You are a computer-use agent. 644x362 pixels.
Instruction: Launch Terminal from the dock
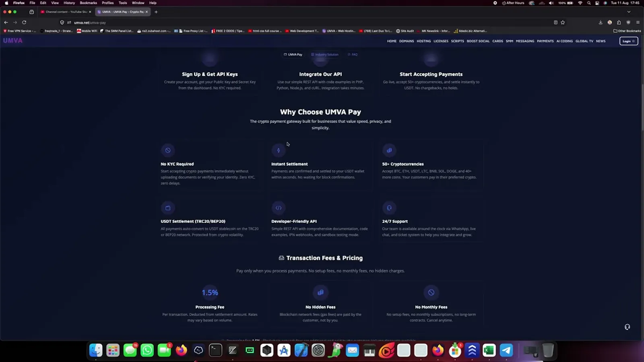click(215, 350)
